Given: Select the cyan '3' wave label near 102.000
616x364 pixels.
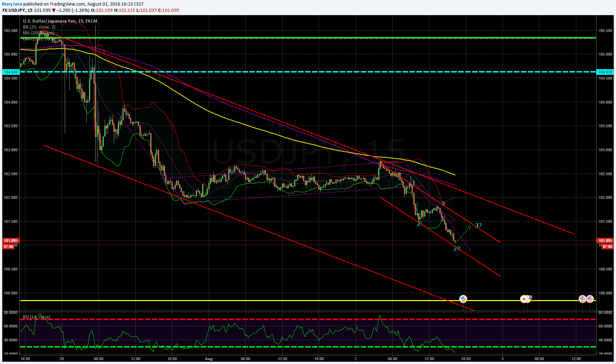Looking at the screenshot, I should click(443, 203).
